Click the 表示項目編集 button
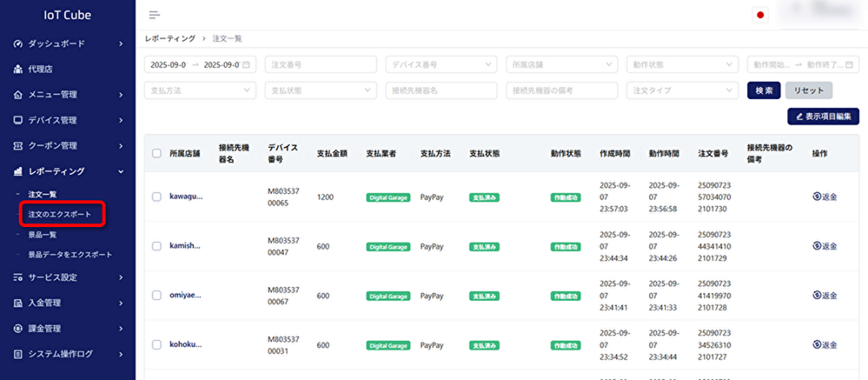The width and height of the screenshot is (868, 380). (822, 117)
